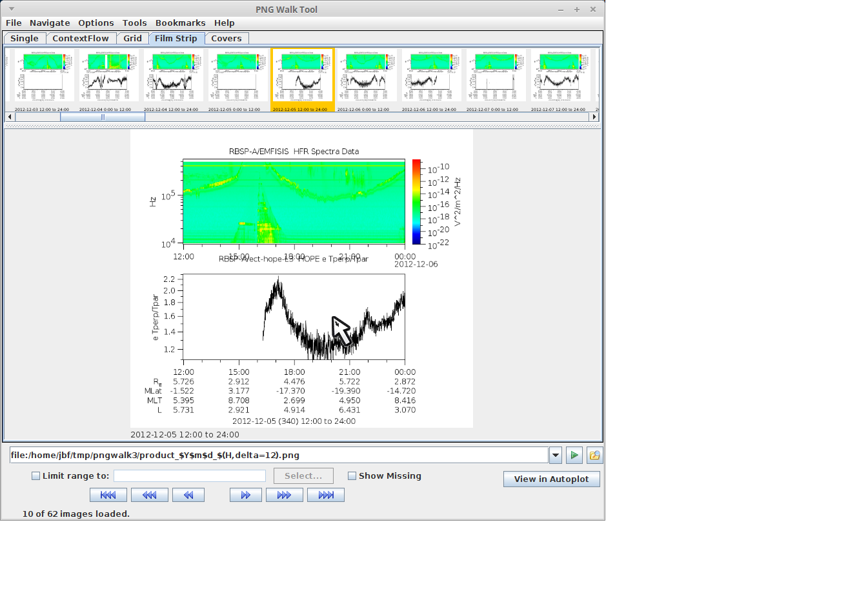
Task: Go to the previous image
Action: pyautogui.click(x=188, y=495)
